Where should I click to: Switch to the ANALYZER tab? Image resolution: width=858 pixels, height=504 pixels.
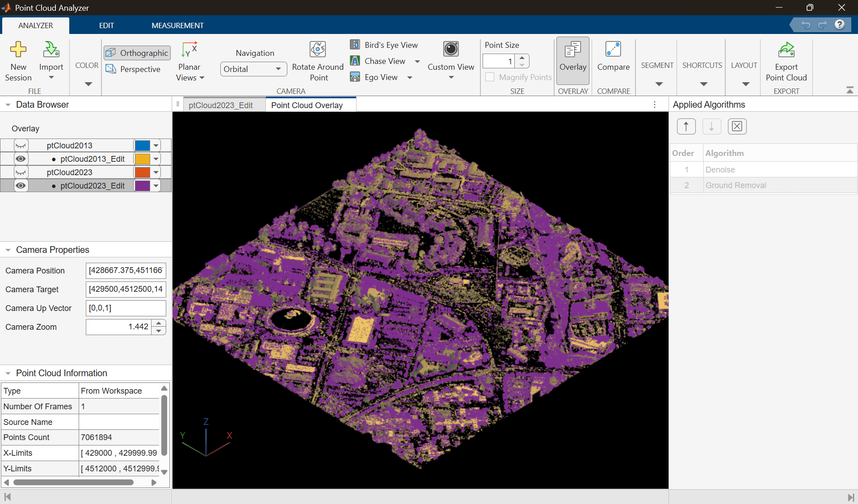(35, 25)
